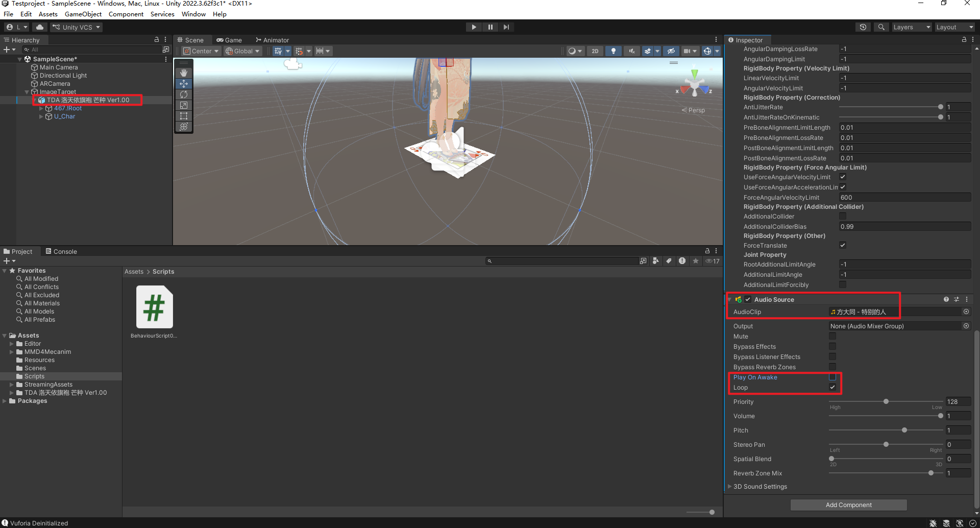
Task: Open draw mode shading dropdown
Action: click(575, 51)
